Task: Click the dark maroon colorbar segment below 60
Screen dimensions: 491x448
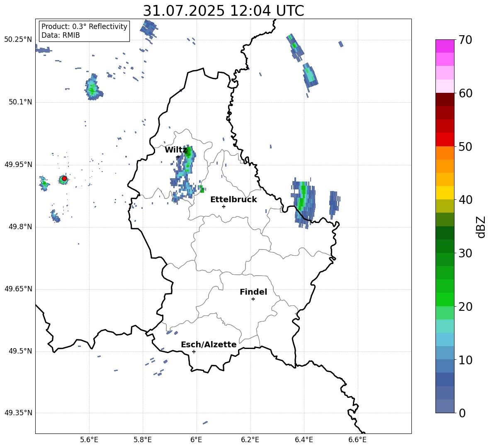Action: (x=445, y=99)
